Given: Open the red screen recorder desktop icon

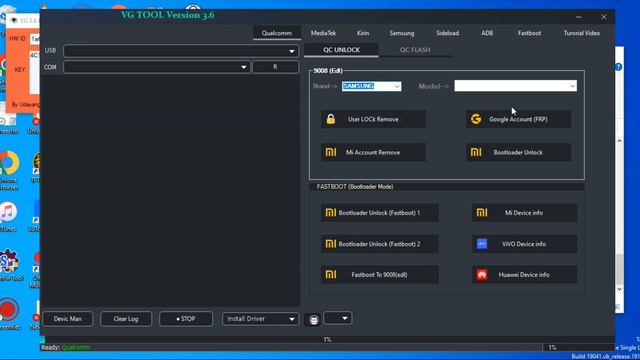Looking at the screenshot, I should [x=9, y=309].
